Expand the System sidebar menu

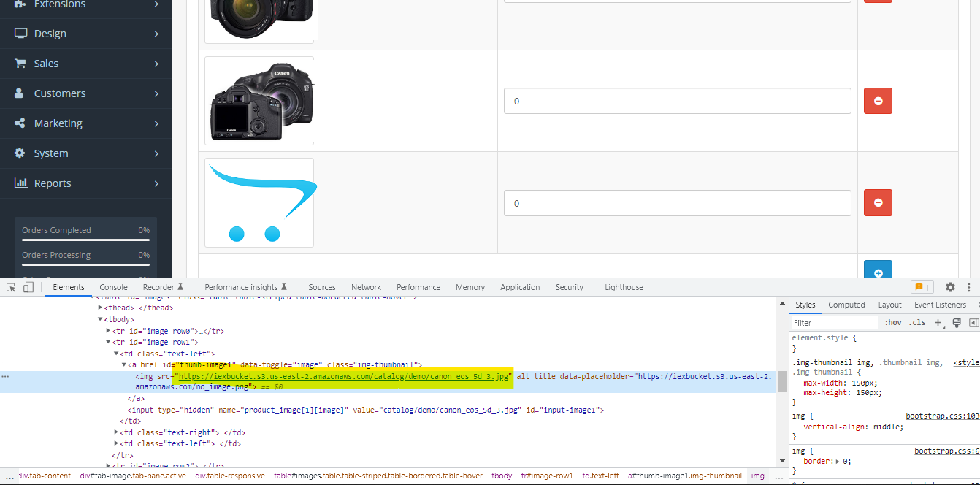tap(156, 153)
